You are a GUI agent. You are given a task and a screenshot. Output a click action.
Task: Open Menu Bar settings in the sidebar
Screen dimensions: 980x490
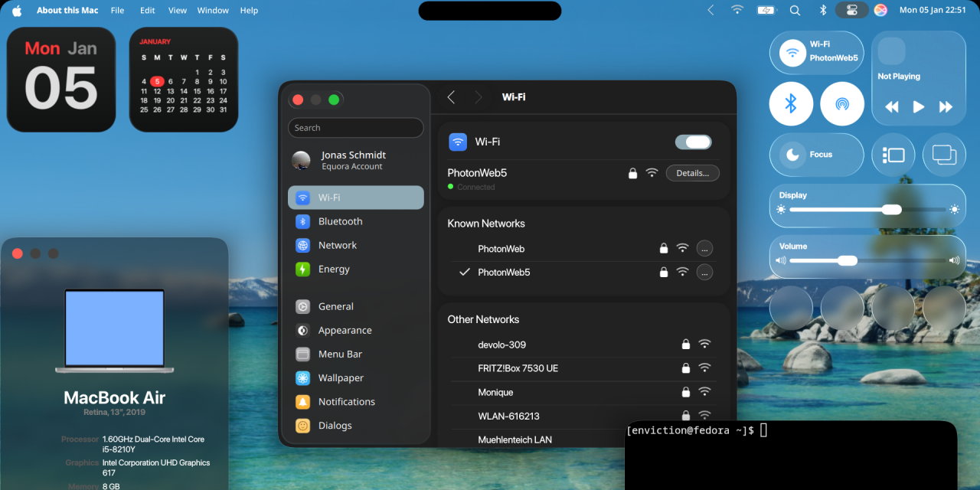point(356,354)
